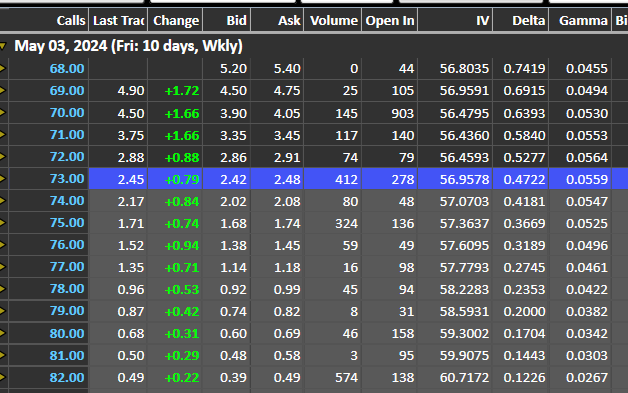Select the 69.00 strike price
This screenshot has width=628, height=393.
tap(67, 91)
